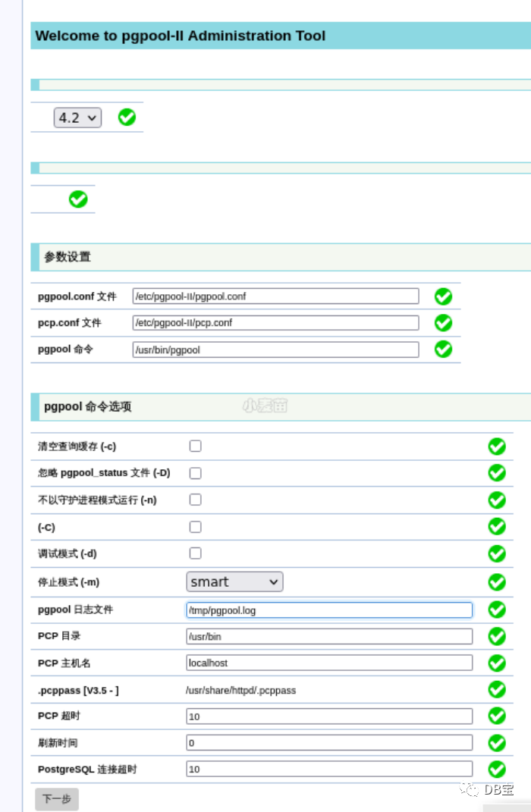Tick ignore pgpool_status file (-D) checkbox
Viewport: 531px width, 812px height.
click(x=195, y=473)
